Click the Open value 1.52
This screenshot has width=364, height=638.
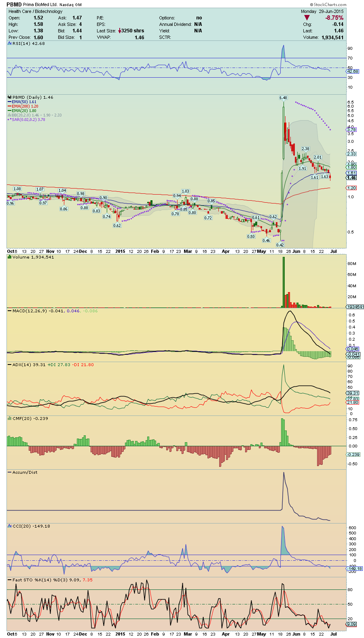38,18
